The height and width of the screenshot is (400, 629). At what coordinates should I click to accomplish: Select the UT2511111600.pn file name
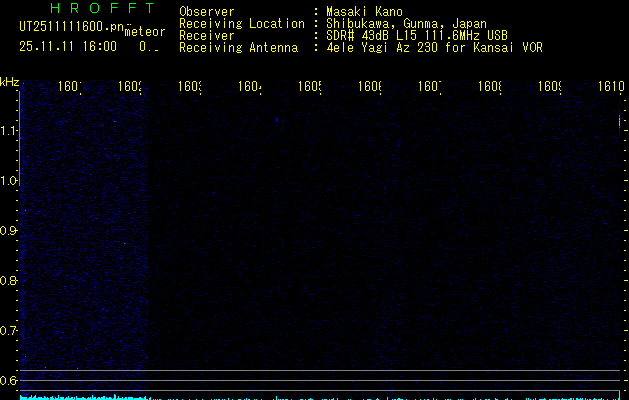click(x=72, y=27)
